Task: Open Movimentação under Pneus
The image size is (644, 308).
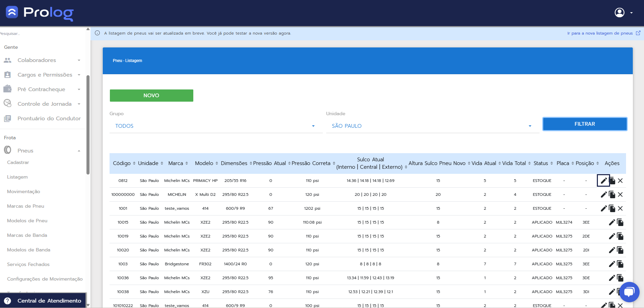Action: click(23, 192)
